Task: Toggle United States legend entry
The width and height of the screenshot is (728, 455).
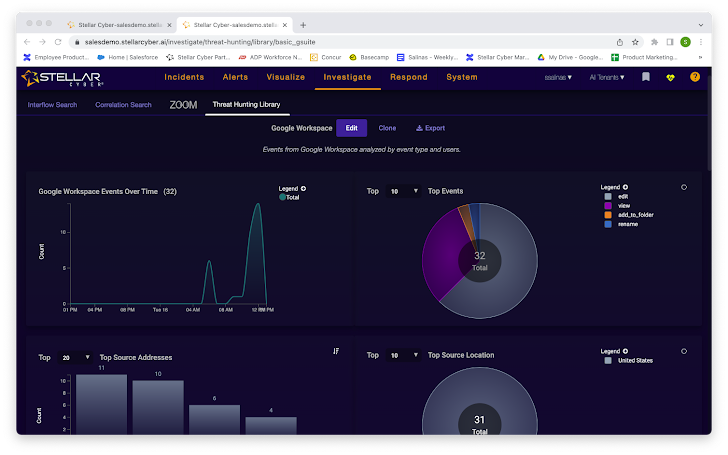Action: (629, 360)
